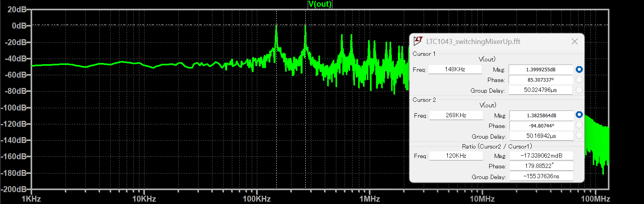Click Cursor 2 Mag value 1.3825864dB

[x=541, y=116]
